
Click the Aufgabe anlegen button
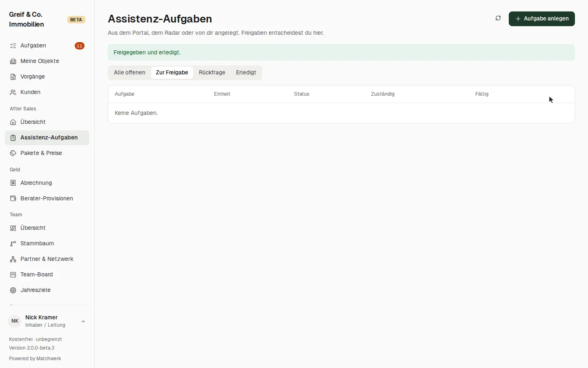(542, 19)
